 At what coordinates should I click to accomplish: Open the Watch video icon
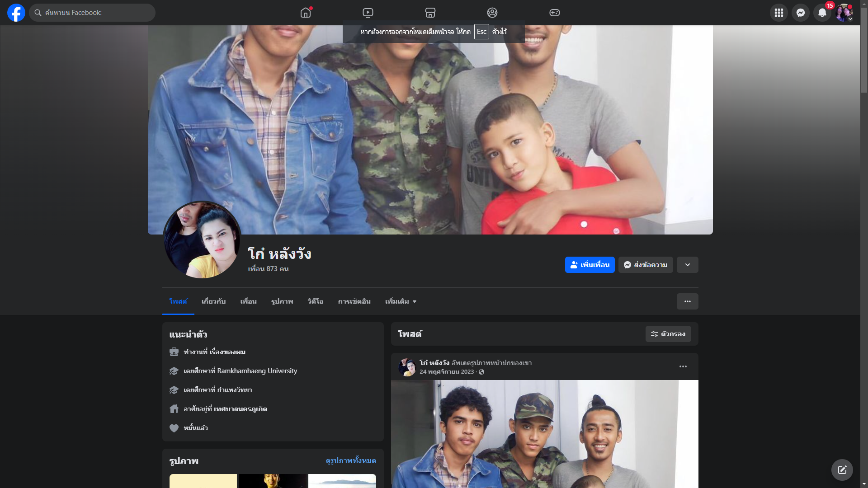coord(368,13)
